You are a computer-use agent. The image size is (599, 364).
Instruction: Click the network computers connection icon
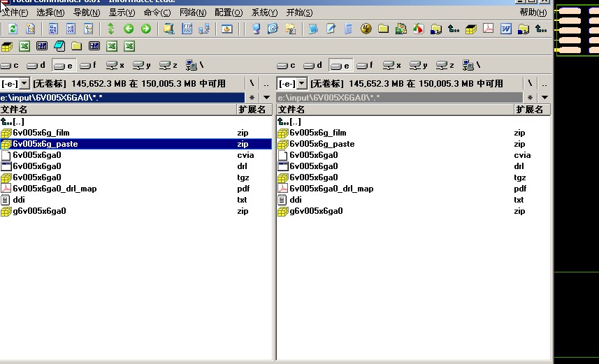click(204, 29)
